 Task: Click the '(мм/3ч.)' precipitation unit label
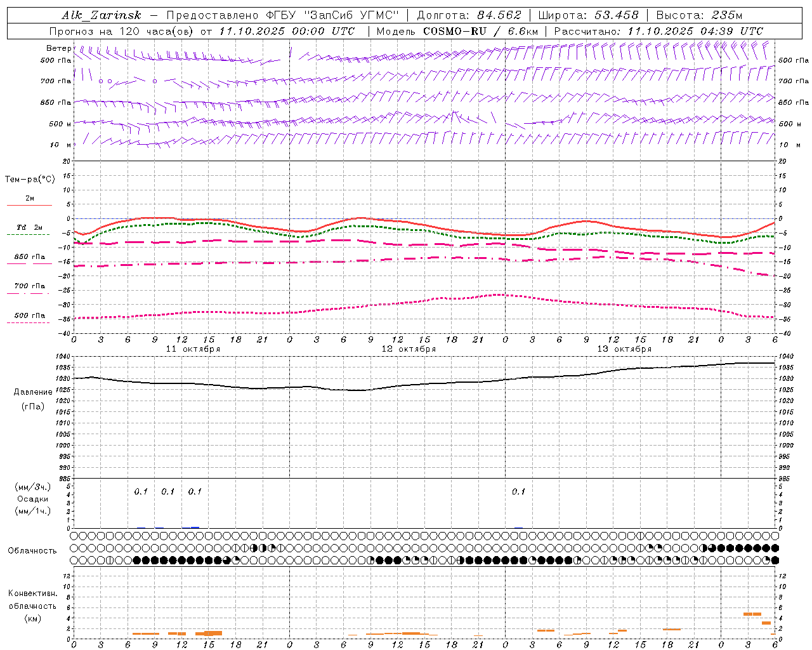coord(32,487)
